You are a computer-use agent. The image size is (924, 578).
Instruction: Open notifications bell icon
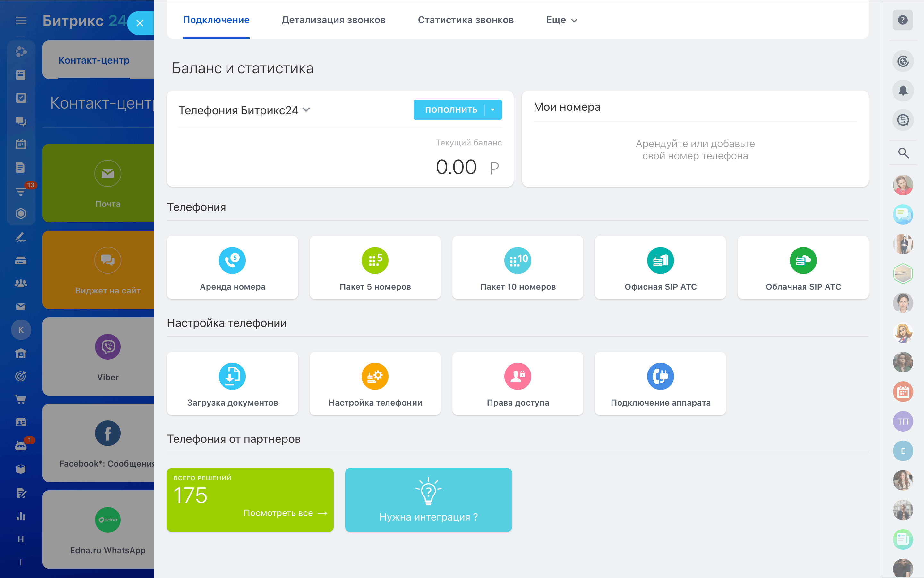903,91
